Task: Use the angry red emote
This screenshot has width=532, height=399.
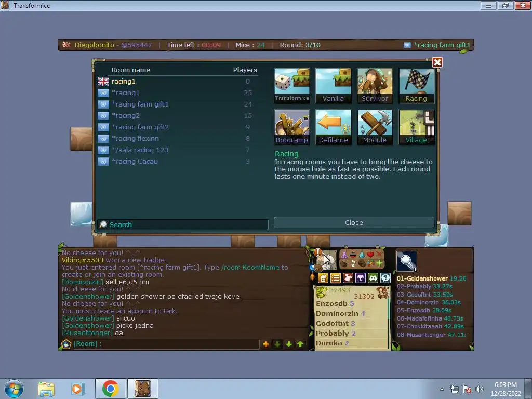Action: [x=379, y=255]
